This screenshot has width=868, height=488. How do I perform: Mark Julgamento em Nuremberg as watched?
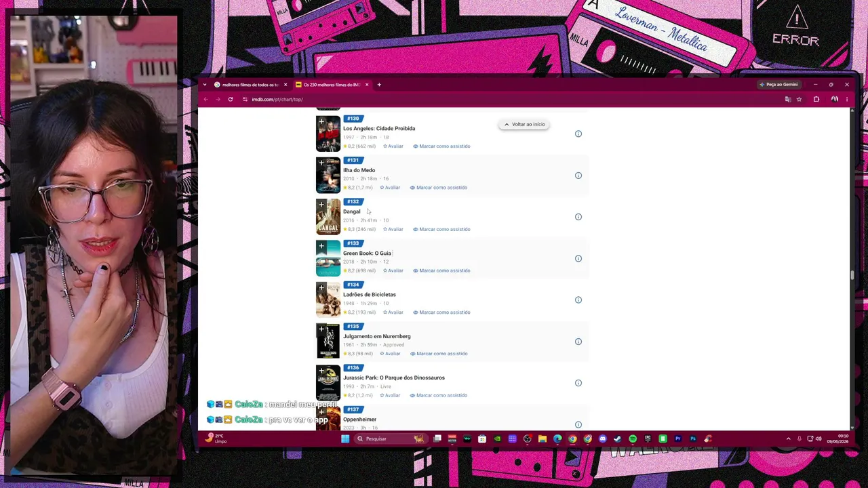[439, 354]
